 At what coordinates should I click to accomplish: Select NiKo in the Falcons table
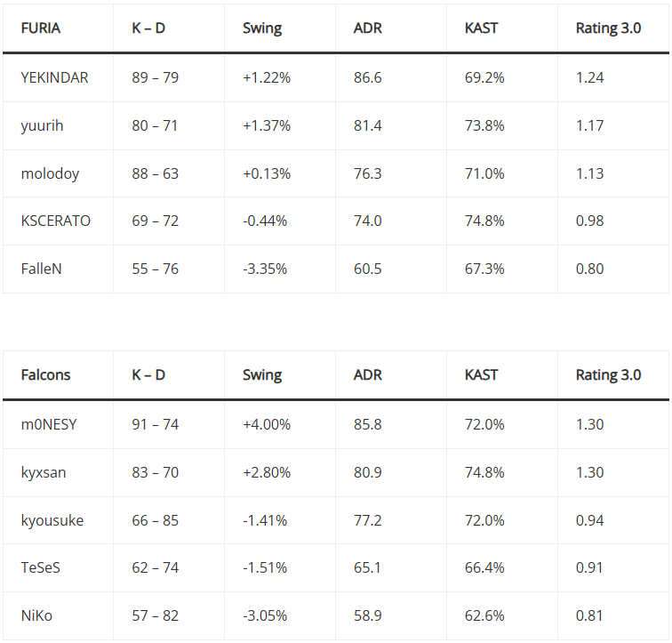(x=36, y=615)
